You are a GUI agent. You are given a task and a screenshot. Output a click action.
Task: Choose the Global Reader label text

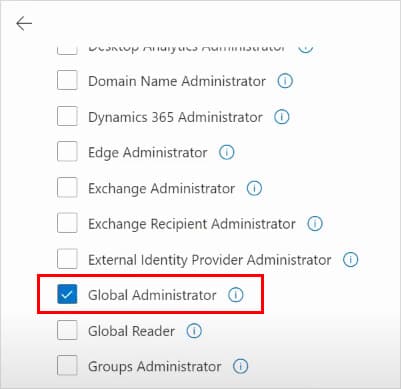pos(131,331)
